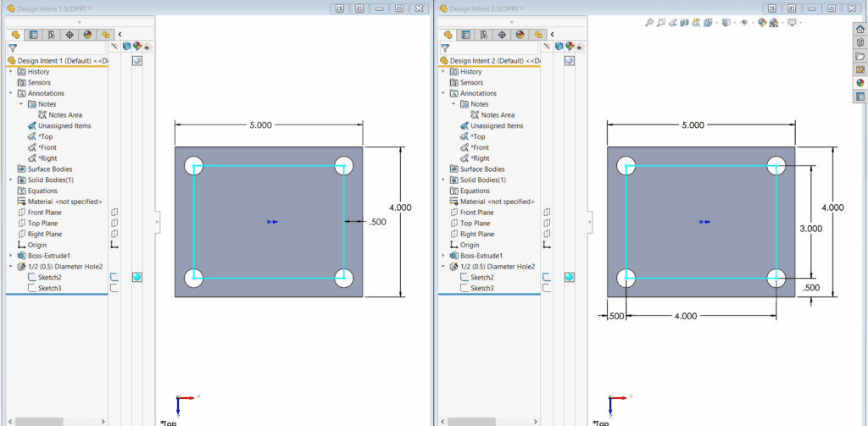The image size is (868, 426).
Task: Select *Front annotation view in Design Intent 2
Action: click(480, 147)
